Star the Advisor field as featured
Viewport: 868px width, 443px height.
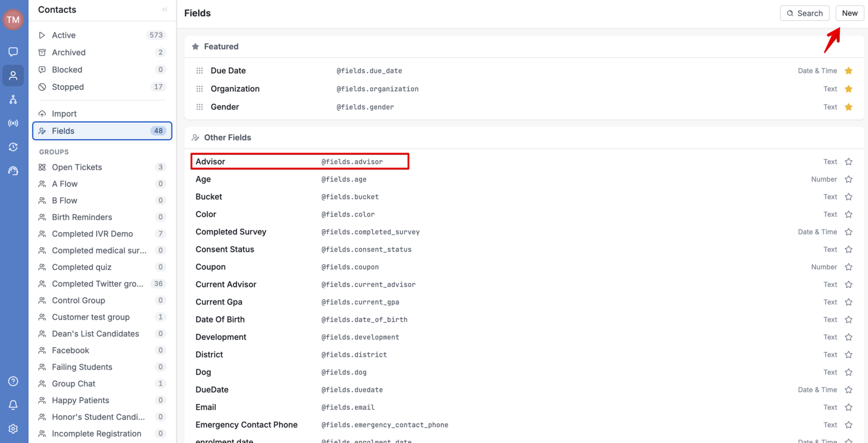[x=848, y=162]
